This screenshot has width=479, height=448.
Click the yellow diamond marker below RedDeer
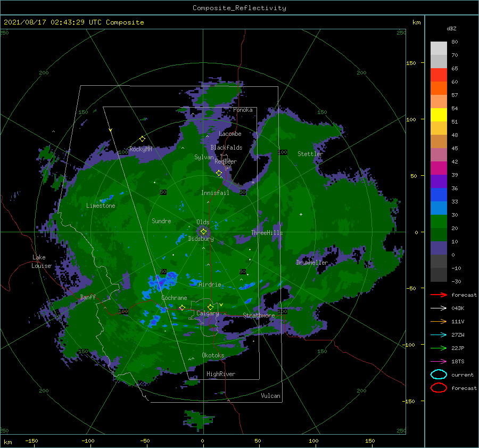[219, 173]
